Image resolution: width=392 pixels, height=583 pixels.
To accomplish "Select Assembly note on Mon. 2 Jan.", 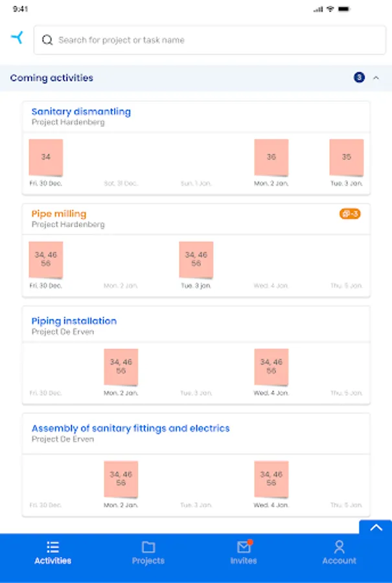I will 121,479.
